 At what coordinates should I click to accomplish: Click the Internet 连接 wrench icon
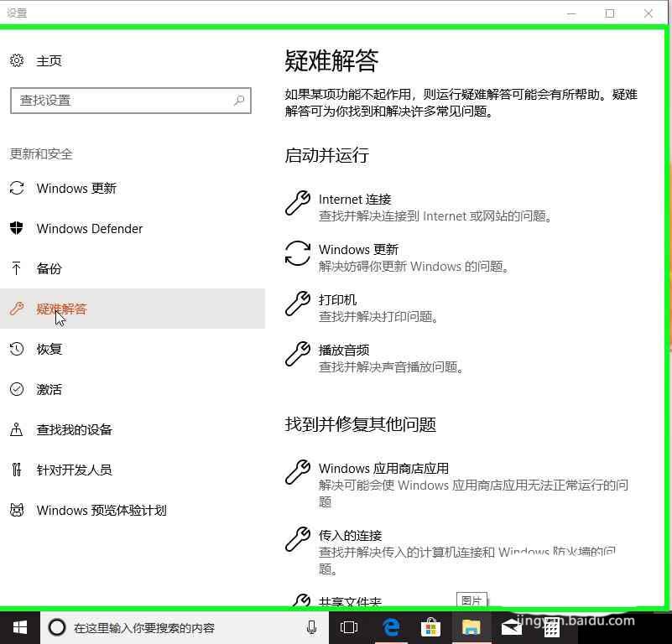point(298,203)
